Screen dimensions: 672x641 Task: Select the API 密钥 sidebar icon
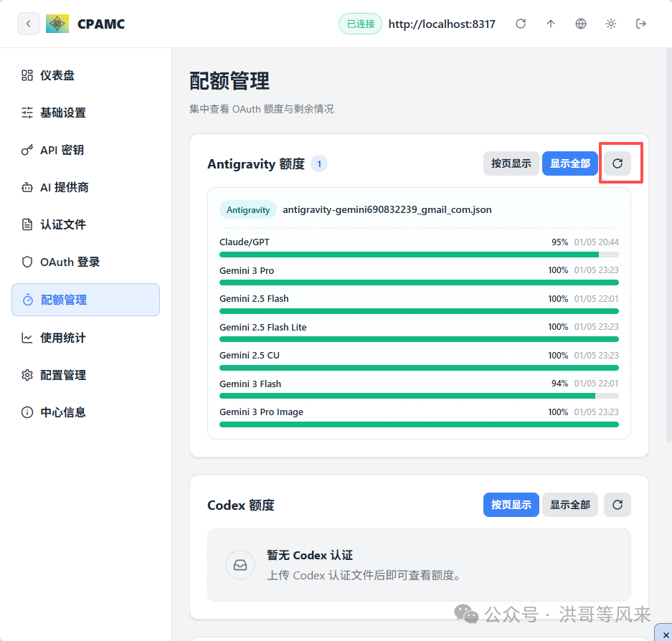pos(28,150)
